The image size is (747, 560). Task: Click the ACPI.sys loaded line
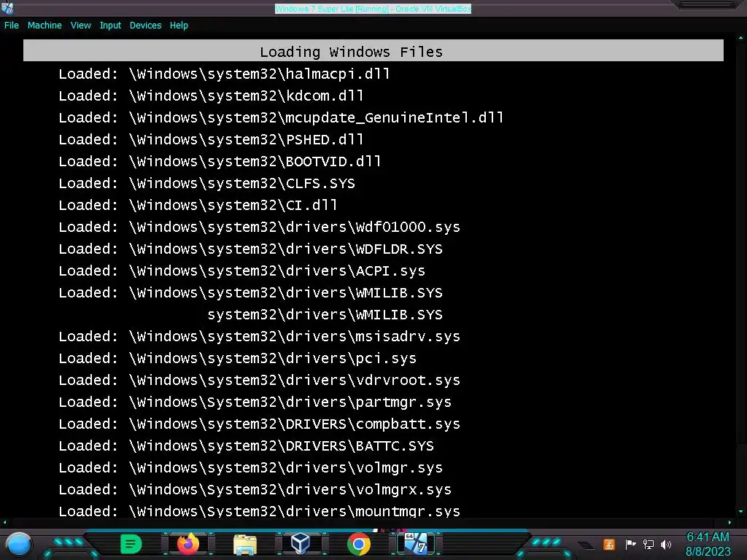[242, 271]
